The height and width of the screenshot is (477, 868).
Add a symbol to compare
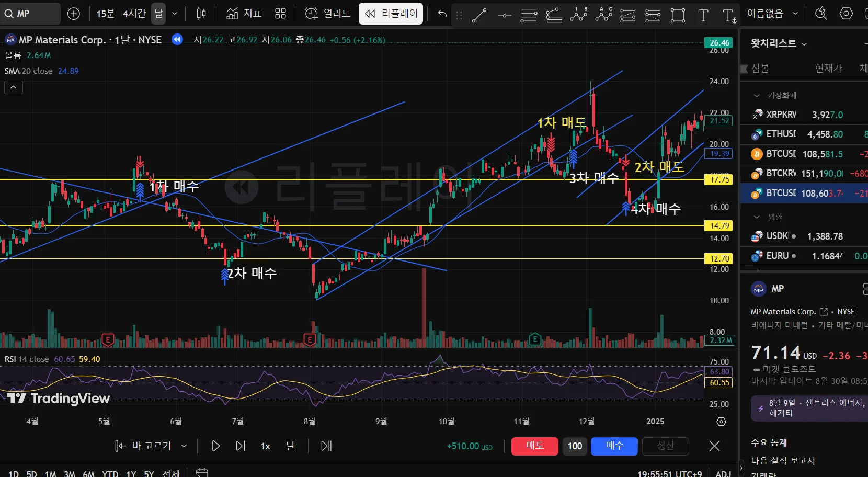[x=74, y=14]
